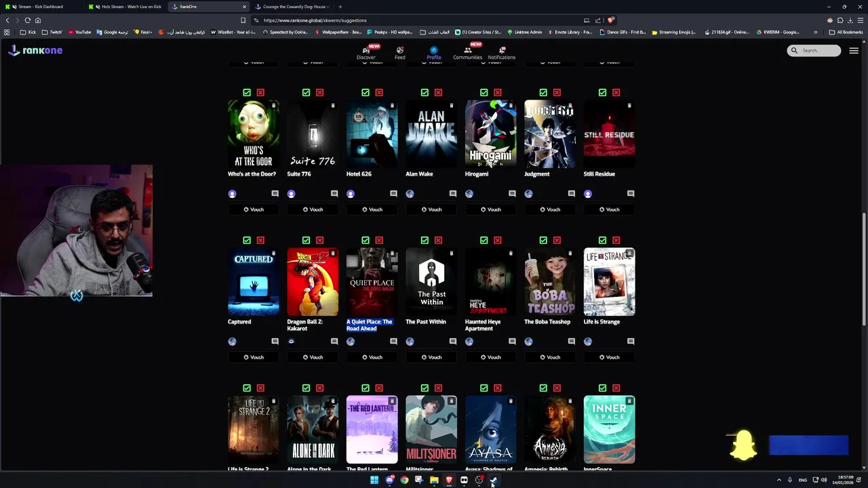
Task: Open Notifications
Action: 502,53
